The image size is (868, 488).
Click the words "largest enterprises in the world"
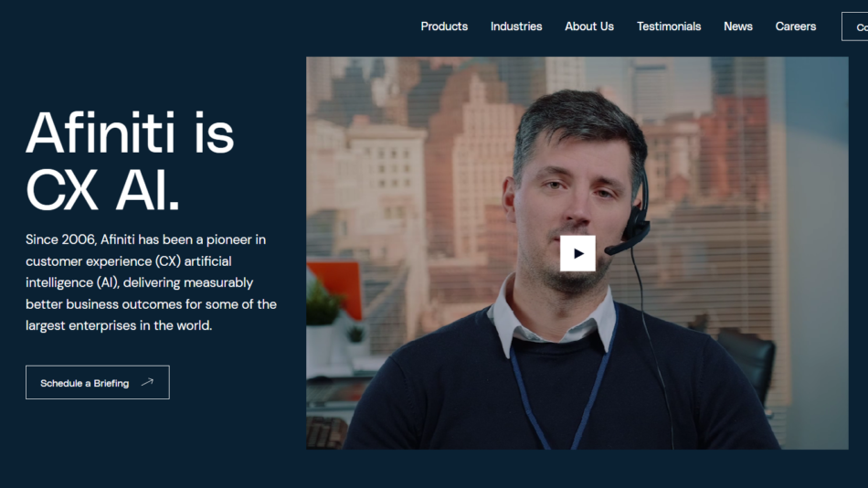pos(119,325)
